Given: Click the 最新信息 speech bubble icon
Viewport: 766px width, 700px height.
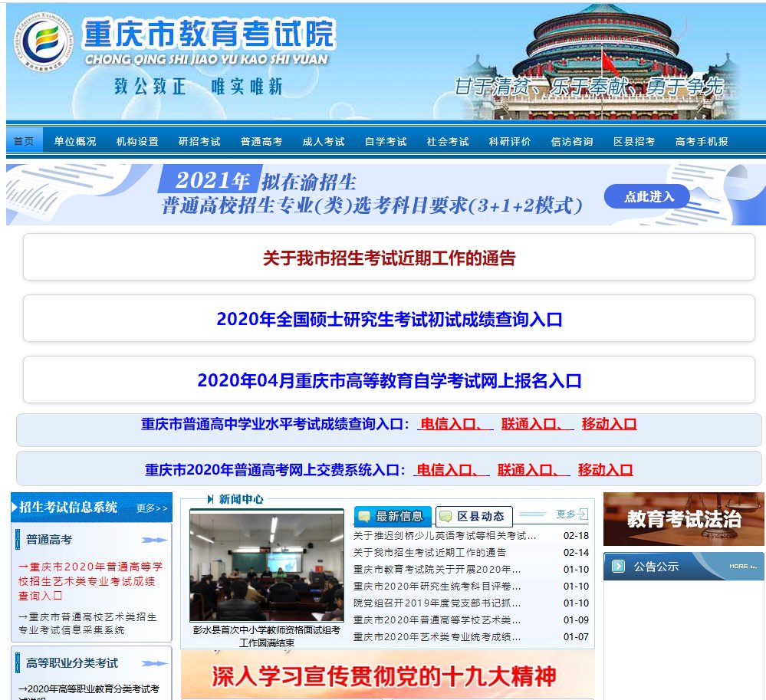Looking at the screenshot, I should click(x=365, y=516).
